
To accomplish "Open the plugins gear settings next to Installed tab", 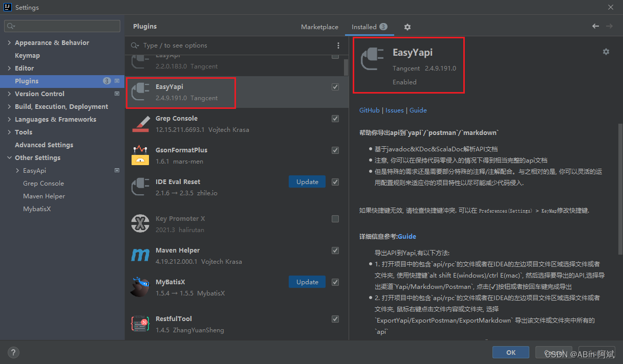I will tap(407, 27).
